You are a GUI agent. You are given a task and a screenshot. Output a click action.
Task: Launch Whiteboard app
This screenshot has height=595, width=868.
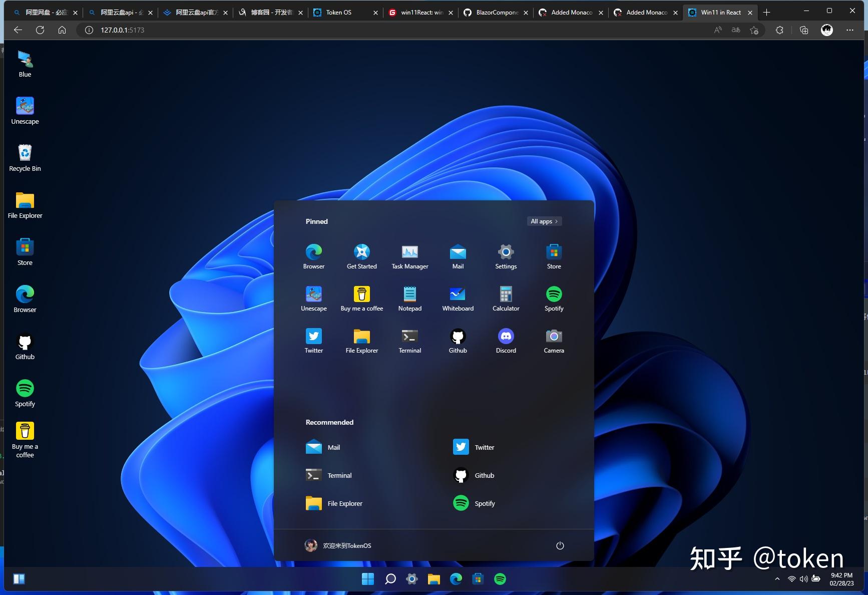(x=458, y=299)
